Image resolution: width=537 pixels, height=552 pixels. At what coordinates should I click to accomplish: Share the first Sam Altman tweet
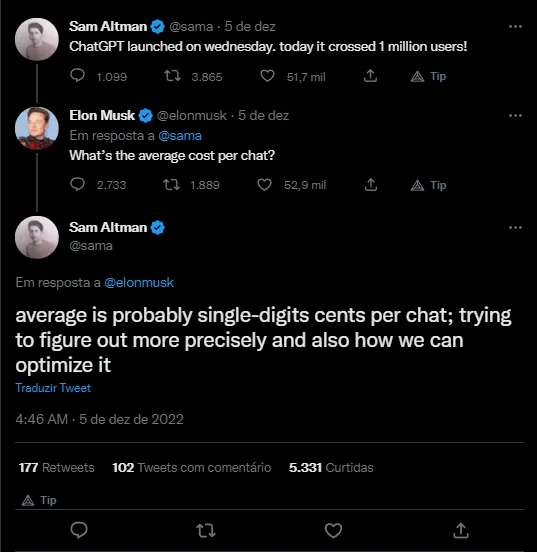point(370,76)
